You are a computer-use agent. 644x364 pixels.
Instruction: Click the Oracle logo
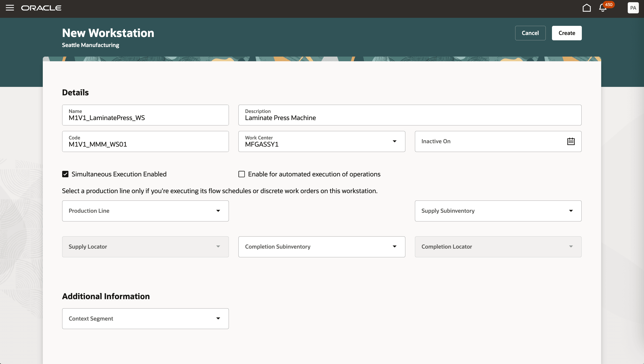point(41,8)
